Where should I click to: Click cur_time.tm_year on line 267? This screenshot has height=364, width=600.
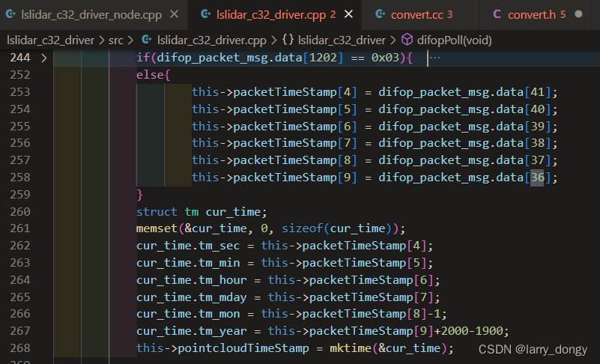(x=191, y=331)
